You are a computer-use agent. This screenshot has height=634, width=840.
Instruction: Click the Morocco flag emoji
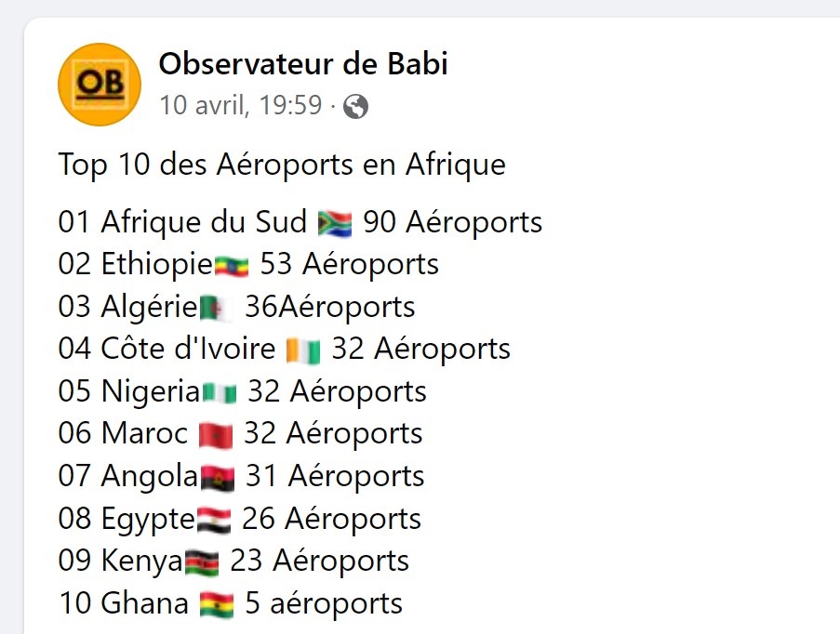pos(216,435)
